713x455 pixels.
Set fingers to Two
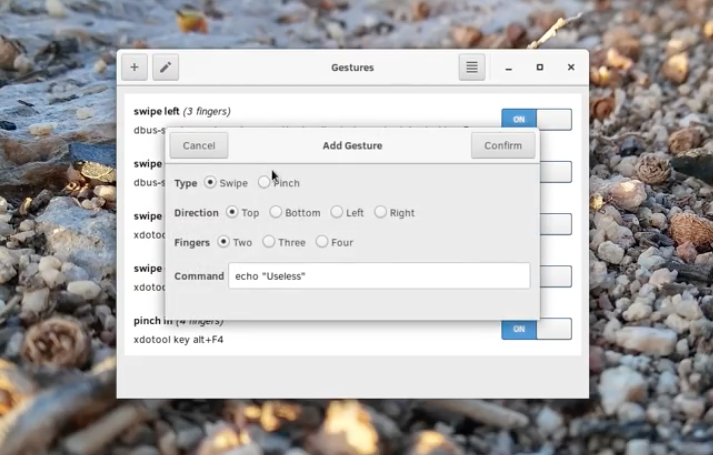(223, 242)
